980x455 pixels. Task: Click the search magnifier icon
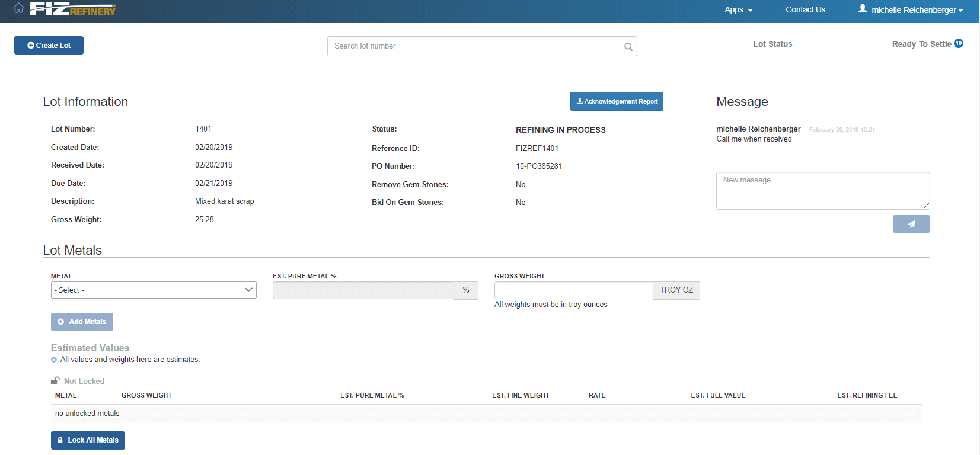[628, 47]
